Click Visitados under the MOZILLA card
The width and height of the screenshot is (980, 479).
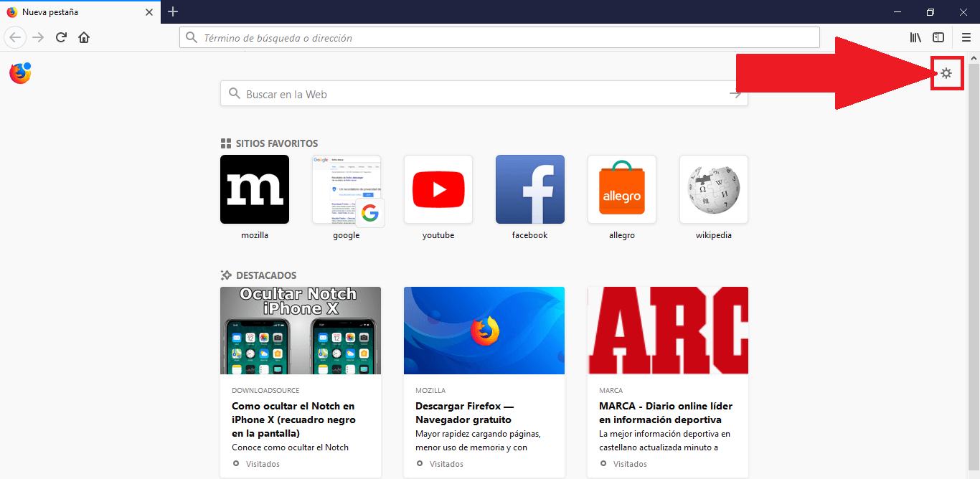(446, 464)
